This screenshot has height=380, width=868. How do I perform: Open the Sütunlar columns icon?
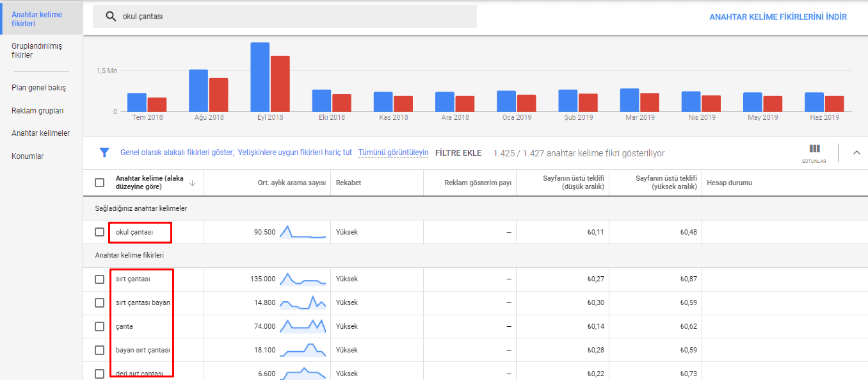pyautogui.click(x=814, y=152)
